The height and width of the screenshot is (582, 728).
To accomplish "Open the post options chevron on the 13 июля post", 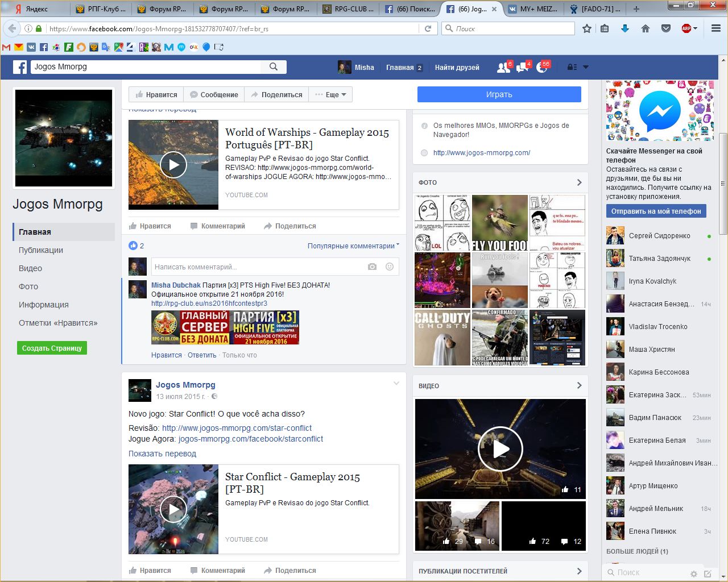I will tap(396, 384).
